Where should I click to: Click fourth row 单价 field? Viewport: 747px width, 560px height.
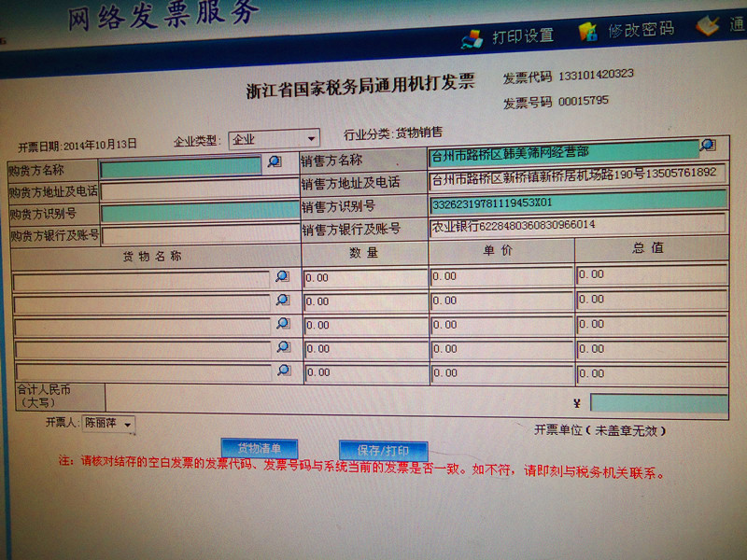[502, 349]
